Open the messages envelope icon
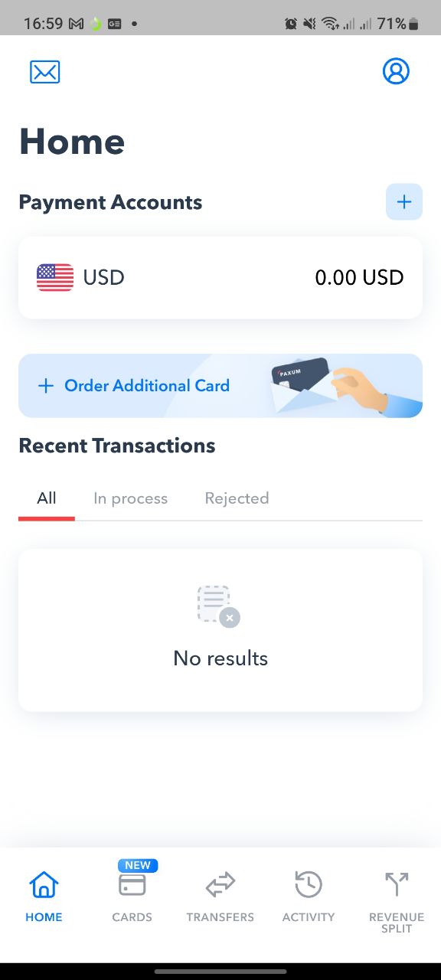The width and height of the screenshot is (441, 980). pos(45,72)
